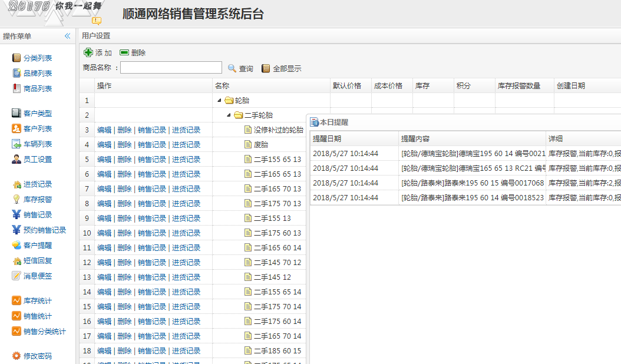Select the 废胎 tree item

coord(261,144)
